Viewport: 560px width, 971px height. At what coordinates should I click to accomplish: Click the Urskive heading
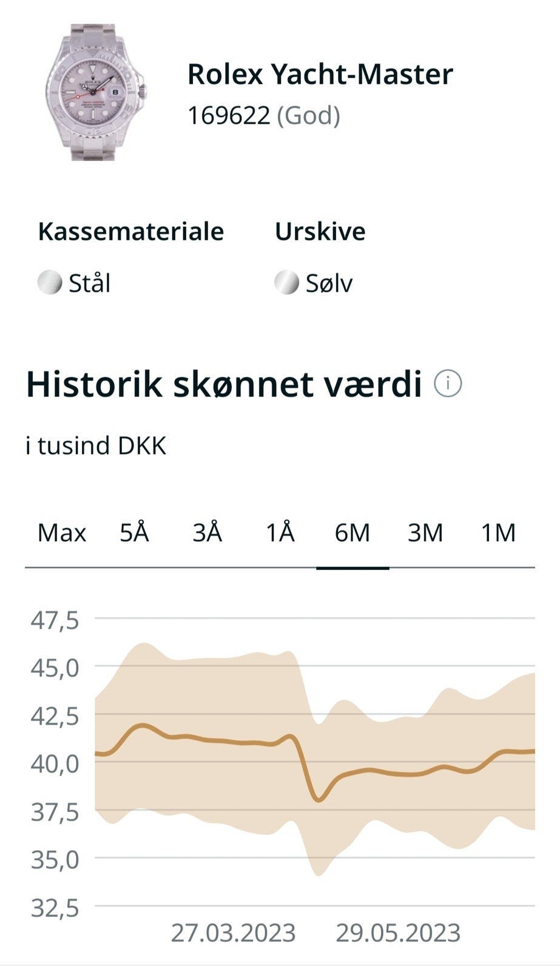pyautogui.click(x=320, y=231)
